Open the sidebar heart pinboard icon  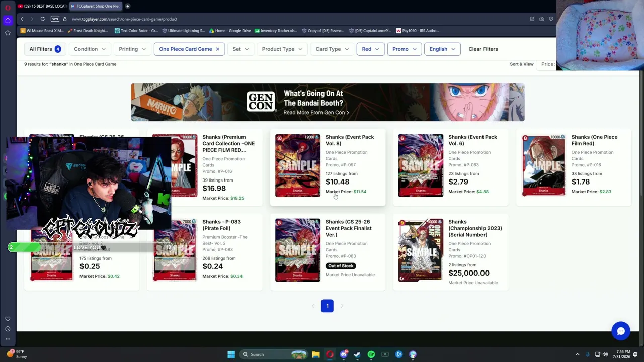pos(8,319)
